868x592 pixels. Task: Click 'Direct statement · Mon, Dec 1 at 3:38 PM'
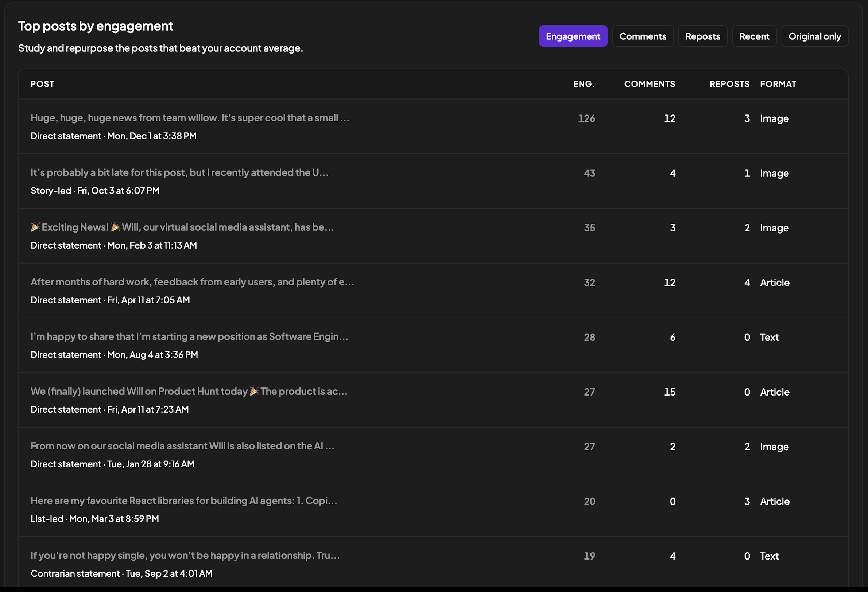113,136
